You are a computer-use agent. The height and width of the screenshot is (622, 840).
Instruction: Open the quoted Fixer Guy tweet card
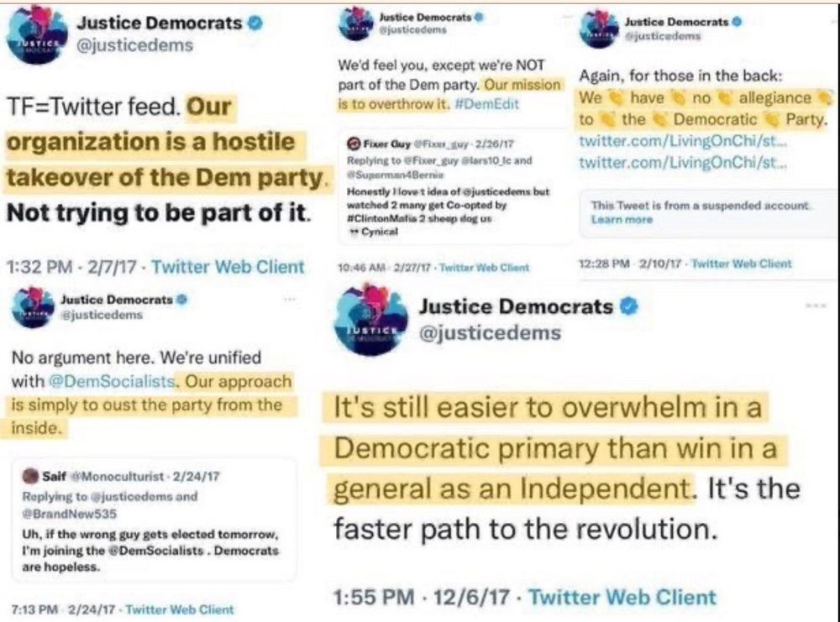click(x=455, y=187)
